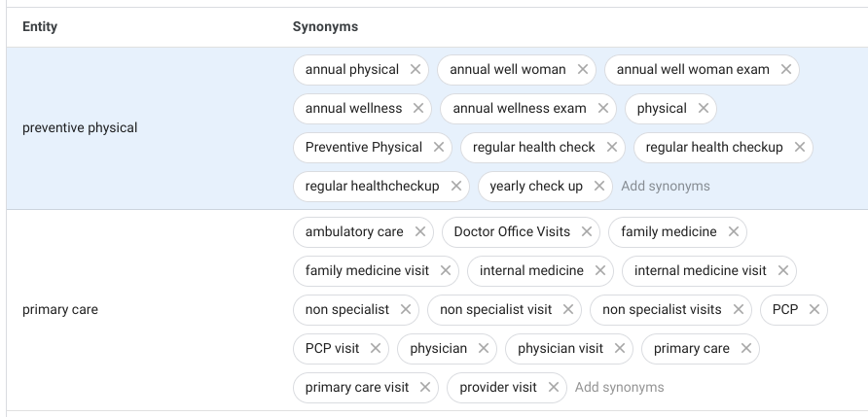Select the 'primary care' entity name
The image size is (868, 417).
60,310
